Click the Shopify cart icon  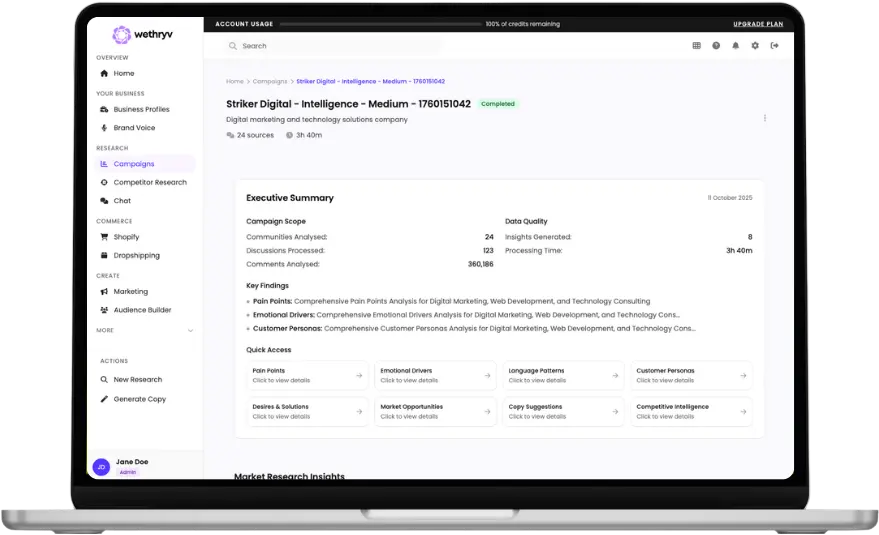(x=104, y=237)
